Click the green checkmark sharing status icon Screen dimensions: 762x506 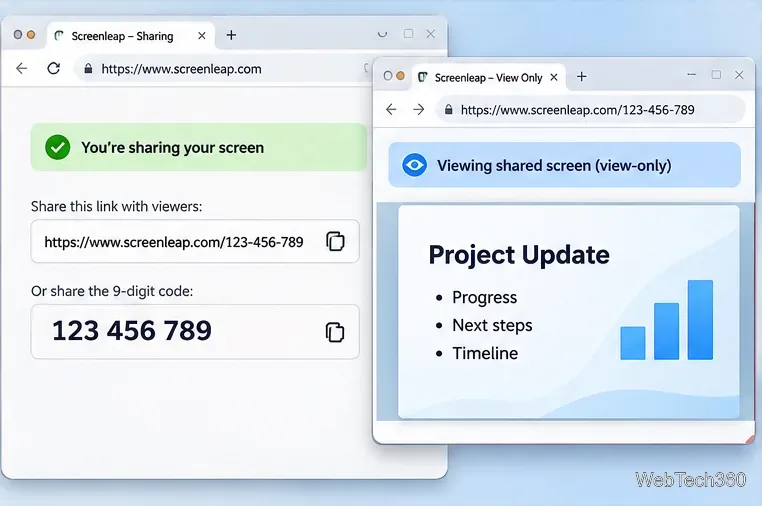(58, 147)
